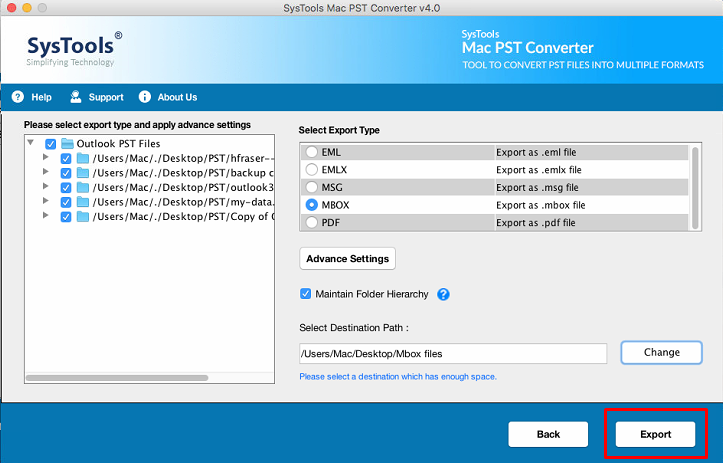This screenshot has width=723, height=463.
Task: Expand the Copy of PST tree node
Action: (45, 215)
